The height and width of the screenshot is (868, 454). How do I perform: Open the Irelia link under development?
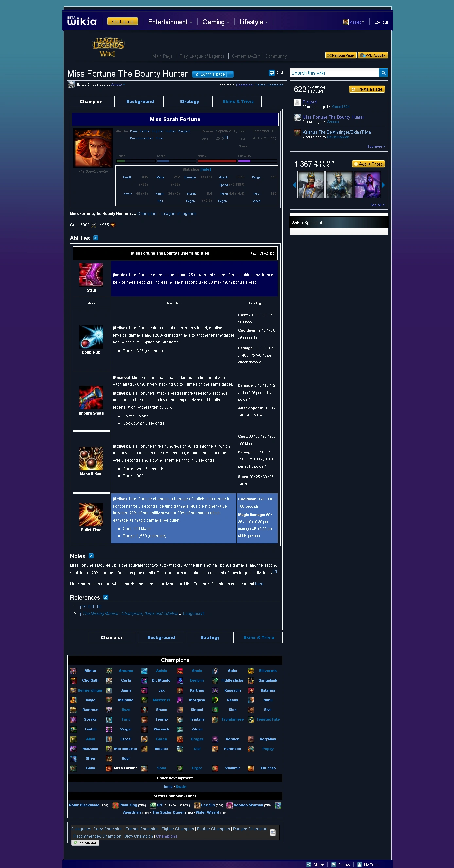click(x=168, y=787)
